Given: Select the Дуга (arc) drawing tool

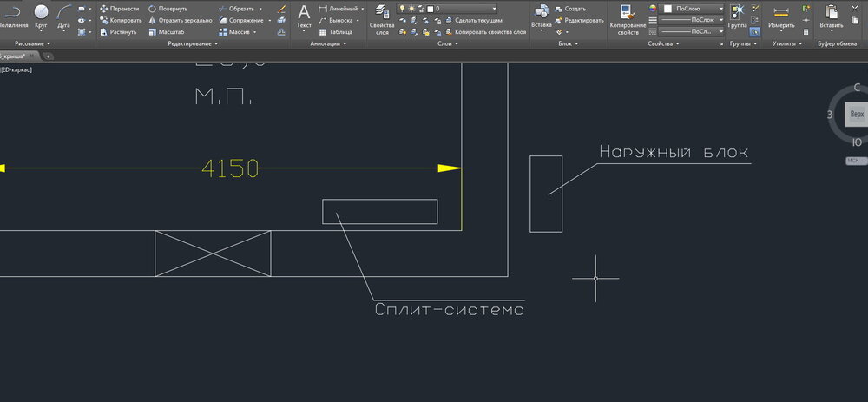Looking at the screenshot, I should pyautogui.click(x=63, y=15).
